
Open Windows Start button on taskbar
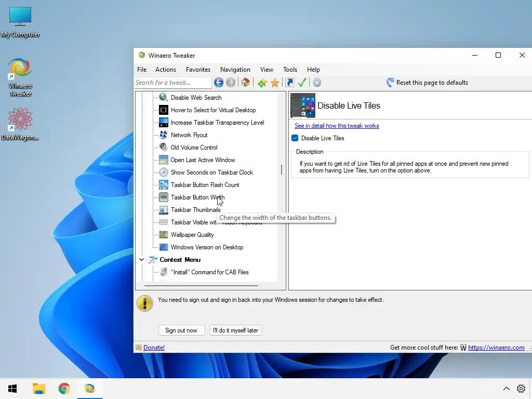(x=12, y=389)
